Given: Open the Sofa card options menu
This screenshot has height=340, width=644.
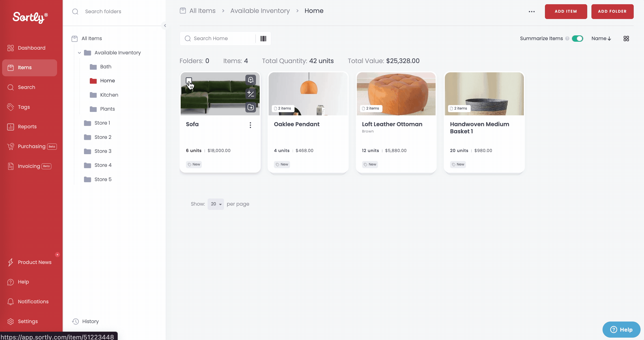Looking at the screenshot, I should (250, 125).
